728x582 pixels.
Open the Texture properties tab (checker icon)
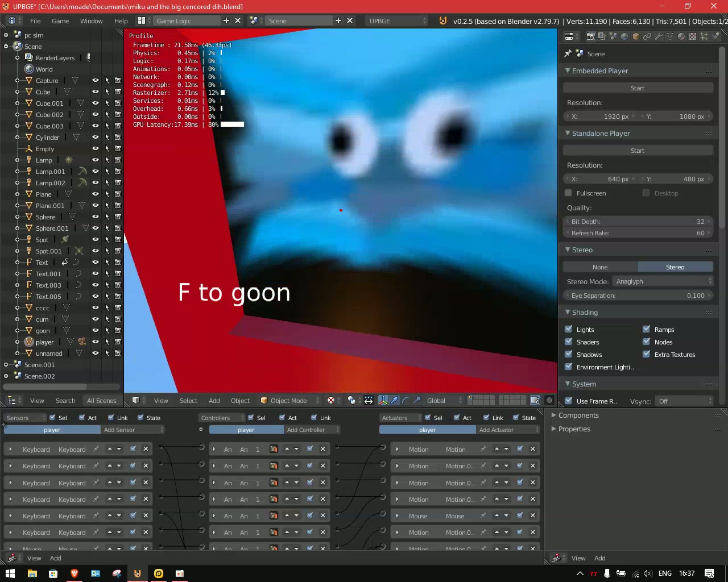[693, 36]
